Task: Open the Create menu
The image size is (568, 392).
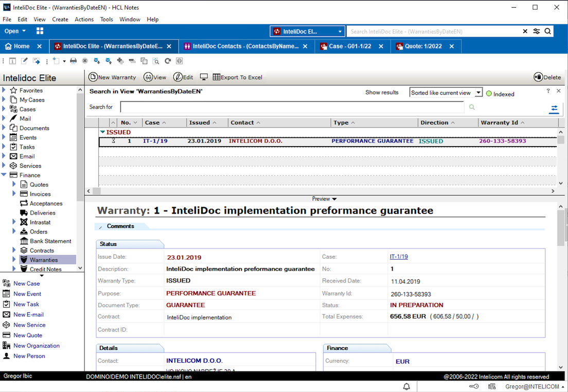Action: pyautogui.click(x=60, y=19)
